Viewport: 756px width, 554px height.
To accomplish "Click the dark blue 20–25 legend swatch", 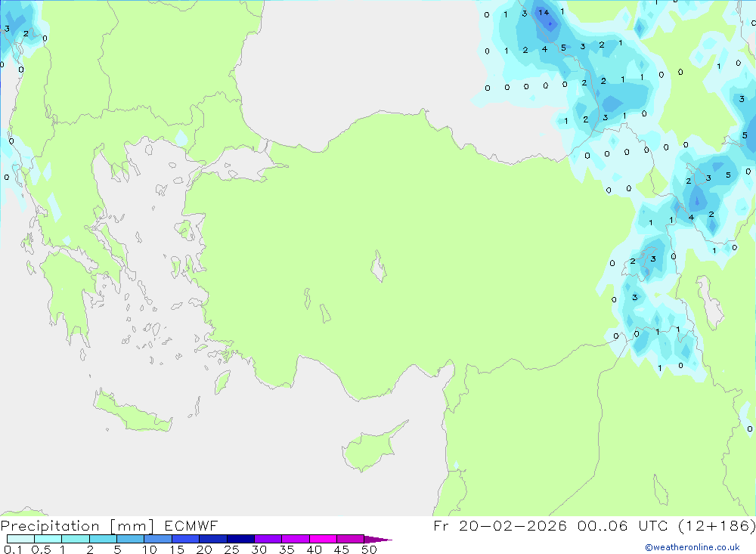I will tap(213, 539).
